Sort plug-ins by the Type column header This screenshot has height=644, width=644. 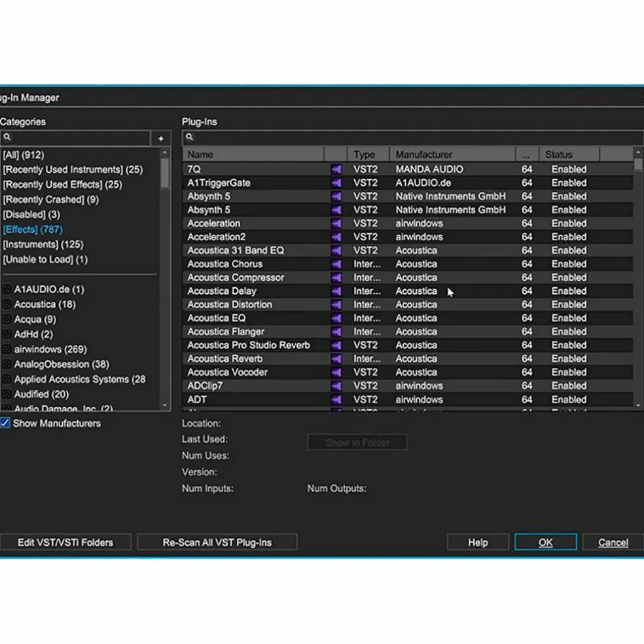pos(368,154)
